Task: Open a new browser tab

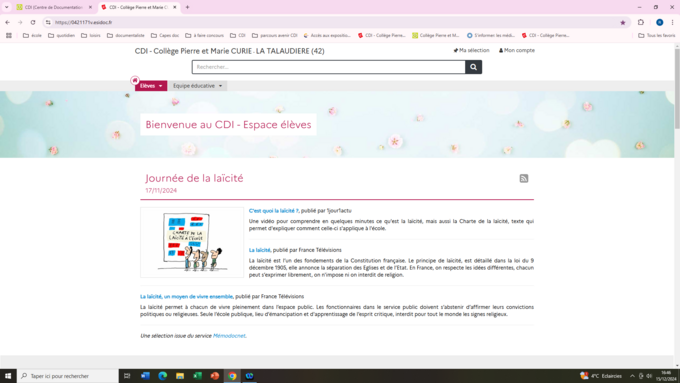Action: (x=187, y=7)
